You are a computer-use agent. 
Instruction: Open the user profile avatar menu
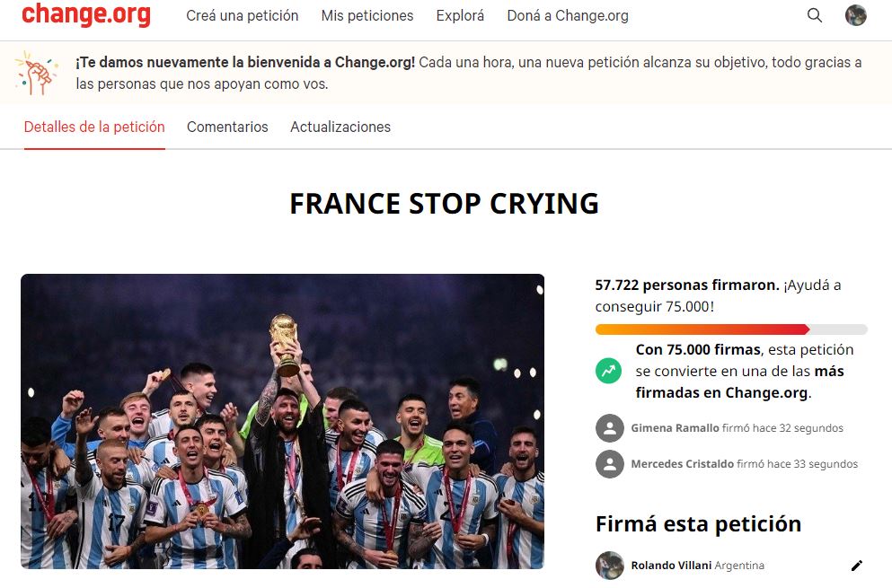tap(855, 15)
